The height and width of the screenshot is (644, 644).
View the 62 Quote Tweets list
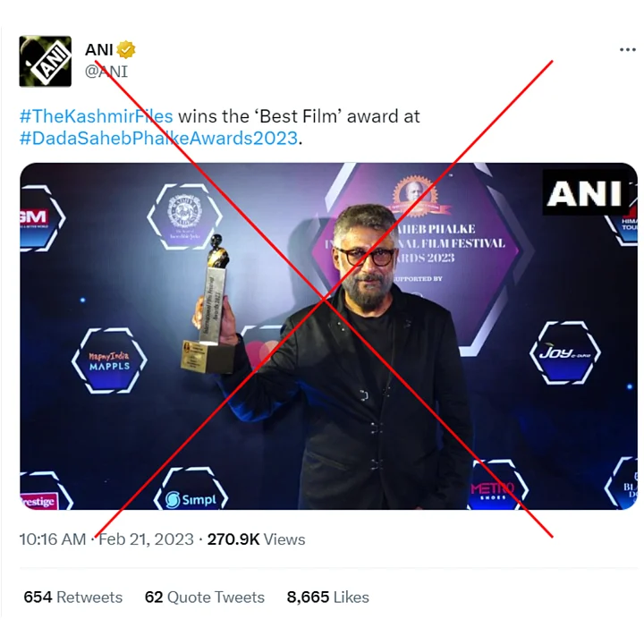tap(205, 597)
